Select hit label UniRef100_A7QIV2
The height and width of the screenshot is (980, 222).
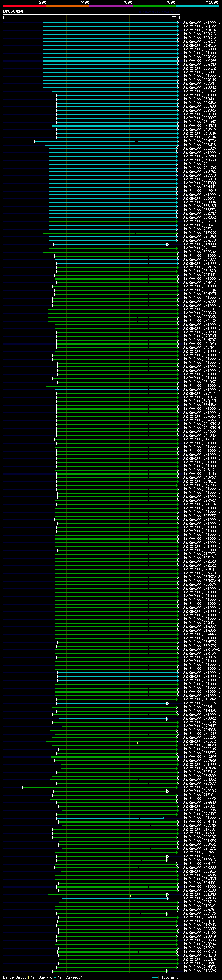[x=199, y=26]
